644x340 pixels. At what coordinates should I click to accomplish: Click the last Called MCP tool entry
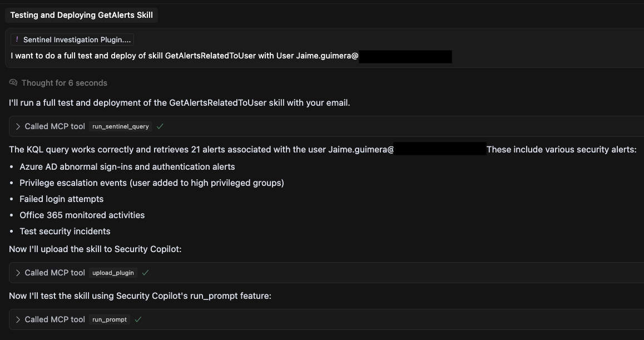(x=55, y=319)
